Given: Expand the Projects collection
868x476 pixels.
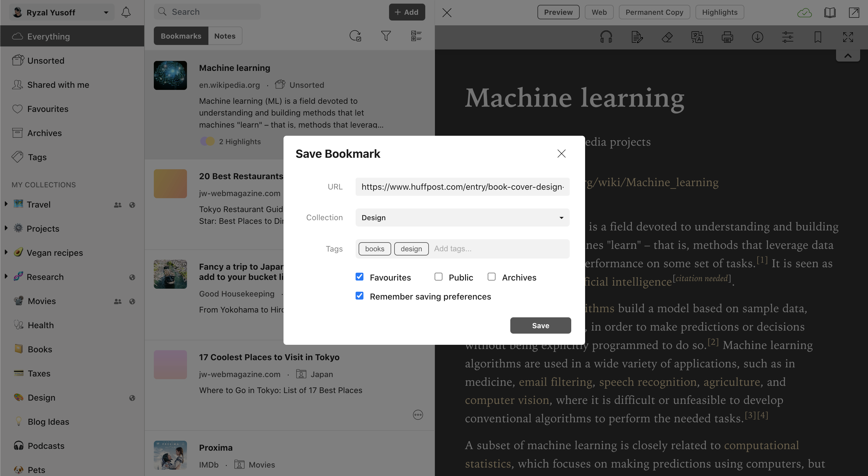Looking at the screenshot, I should [x=6, y=228].
